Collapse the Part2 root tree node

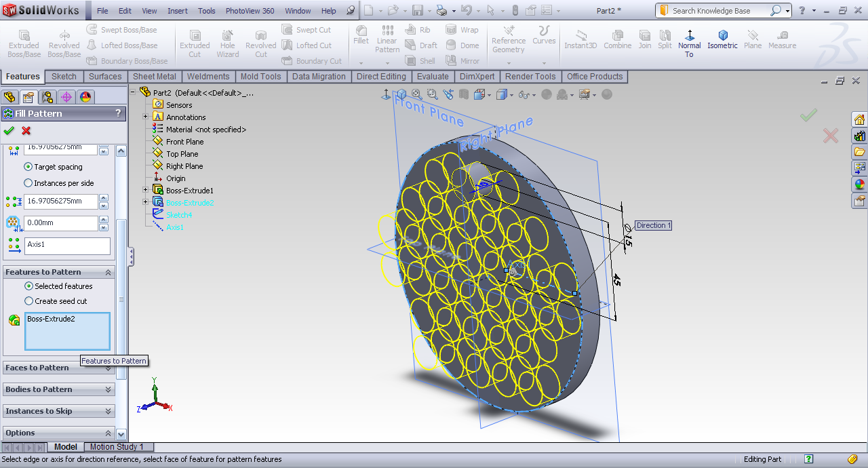pyautogui.click(x=133, y=93)
